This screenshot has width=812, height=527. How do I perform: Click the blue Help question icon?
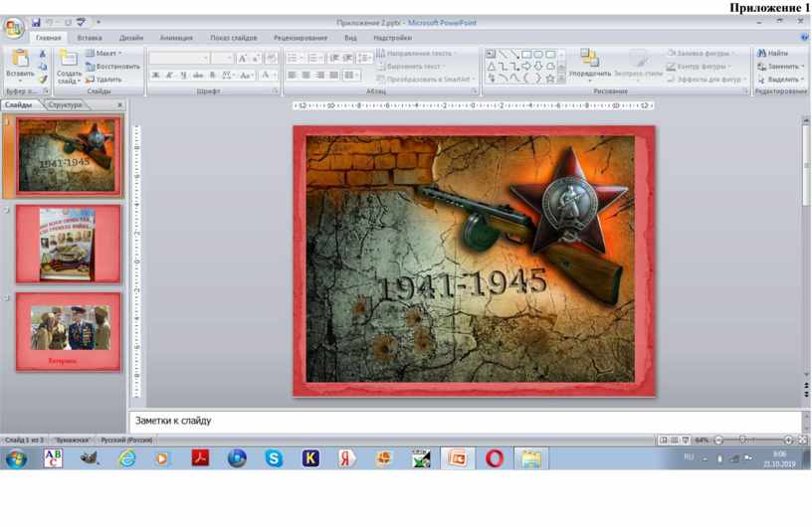(x=804, y=37)
